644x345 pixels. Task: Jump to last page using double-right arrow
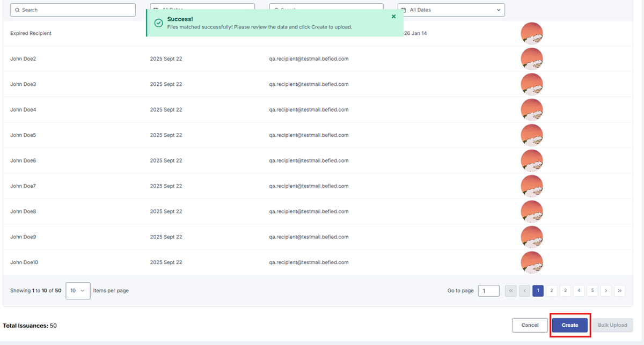[620, 291]
